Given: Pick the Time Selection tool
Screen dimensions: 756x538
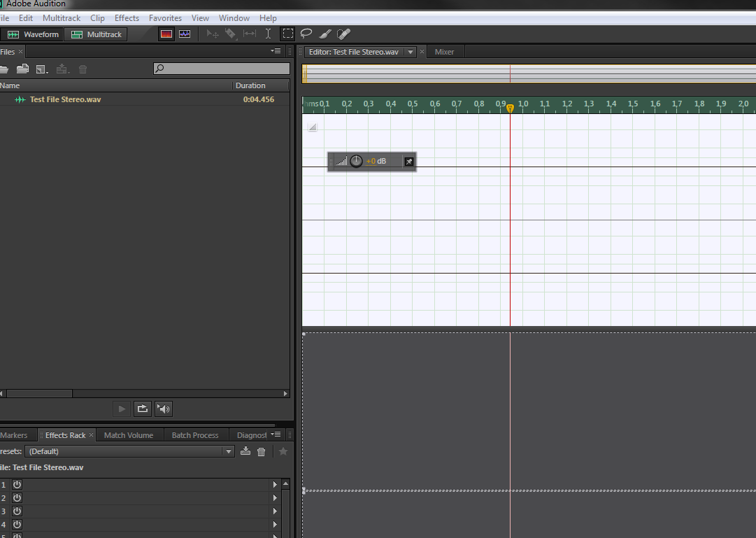Looking at the screenshot, I should [268, 34].
